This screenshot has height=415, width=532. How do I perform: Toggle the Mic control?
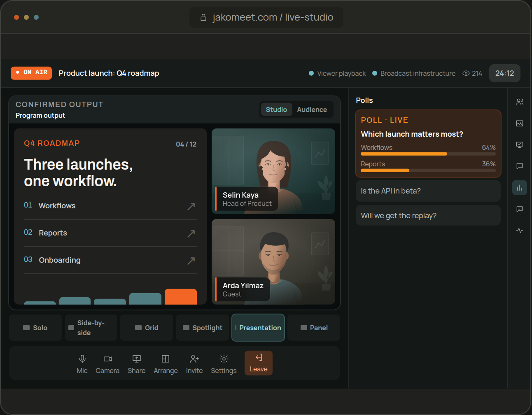click(x=82, y=364)
